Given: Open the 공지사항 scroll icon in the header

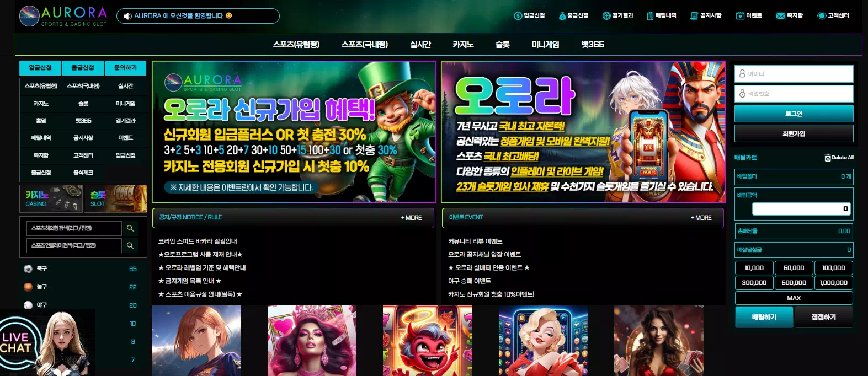Looking at the screenshot, I should tap(694, 16).
